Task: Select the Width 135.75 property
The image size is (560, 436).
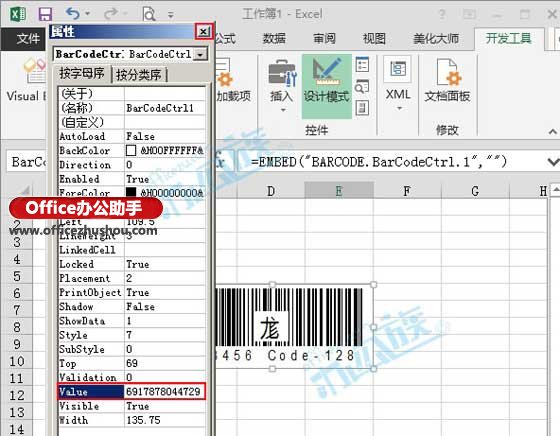Action: pos(132,420)
